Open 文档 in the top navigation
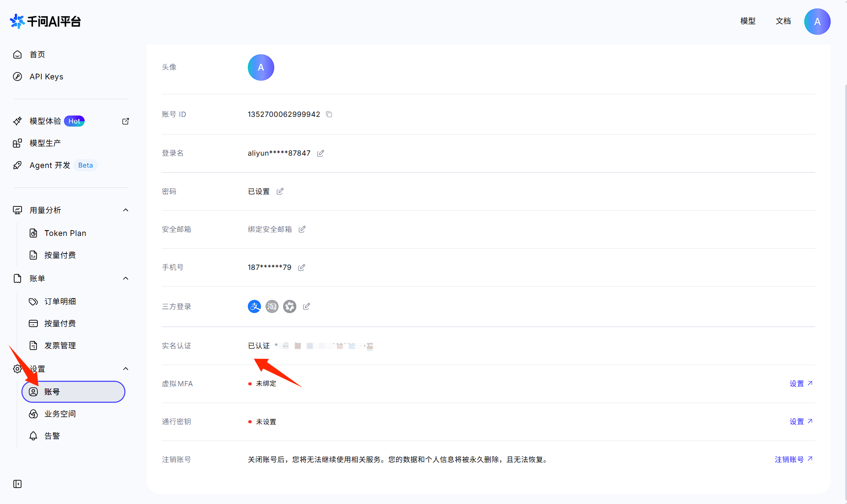Viewport: 847px width, 504px height. tap(783, 21)
